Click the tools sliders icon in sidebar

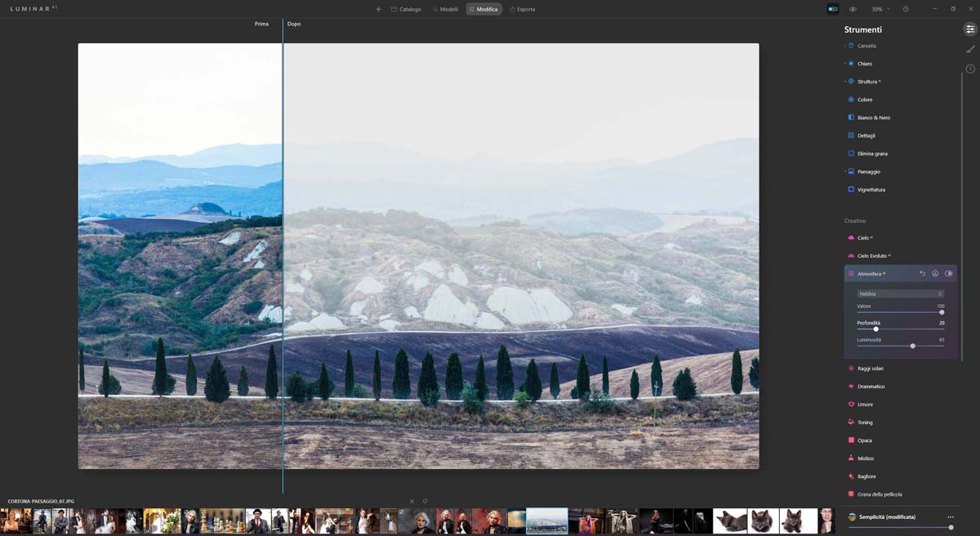[970, 29]
